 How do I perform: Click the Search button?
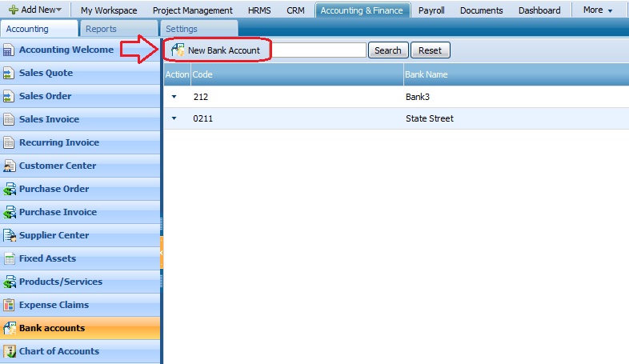pos(388,50)
